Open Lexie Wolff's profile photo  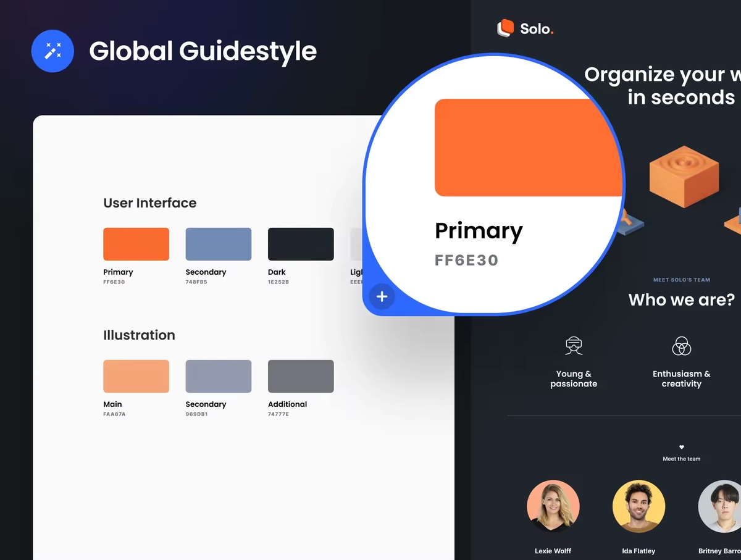pyautogui.click(x=553, y=506)
